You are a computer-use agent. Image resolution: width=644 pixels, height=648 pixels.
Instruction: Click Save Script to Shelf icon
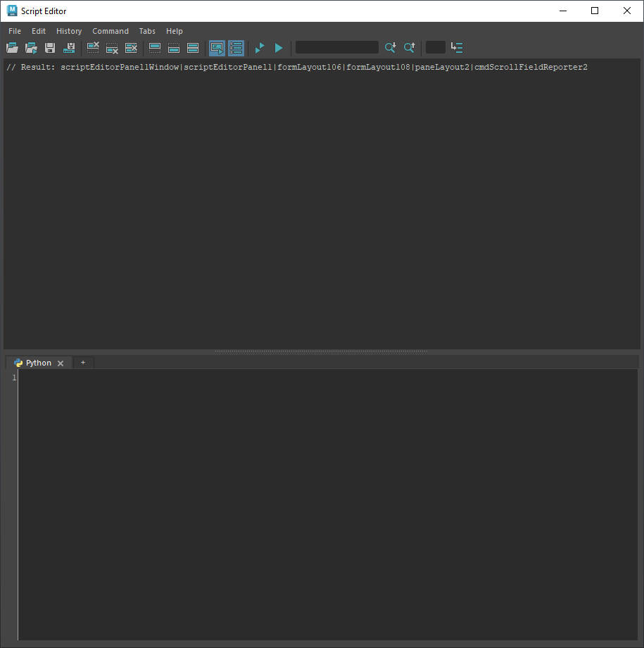(69, 48)
